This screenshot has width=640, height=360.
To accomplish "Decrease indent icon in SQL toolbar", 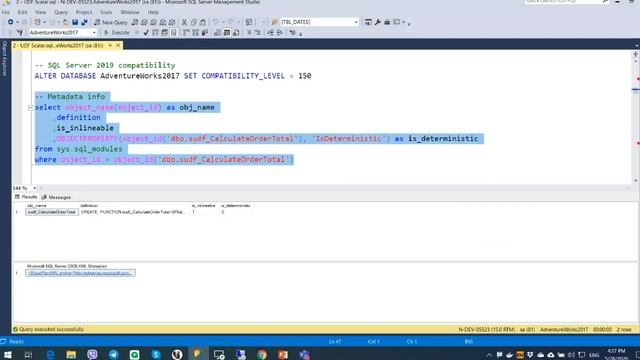I will click(270, 33).
